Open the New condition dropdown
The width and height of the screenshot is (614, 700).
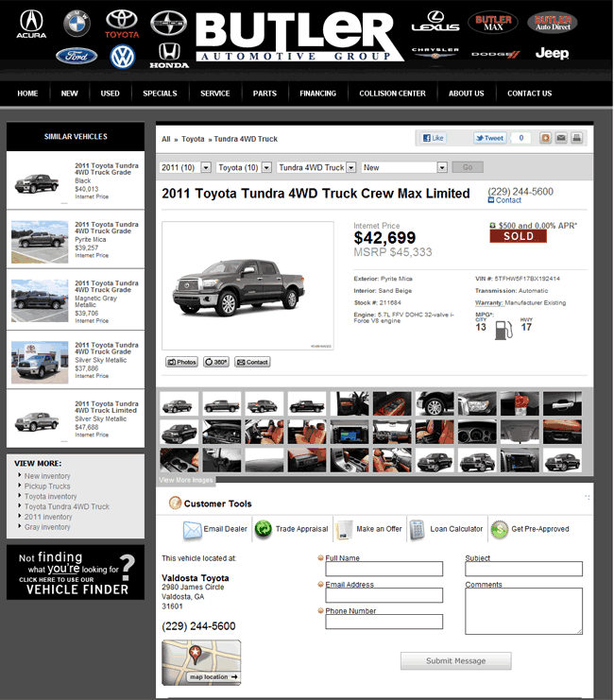pos(404,167)
